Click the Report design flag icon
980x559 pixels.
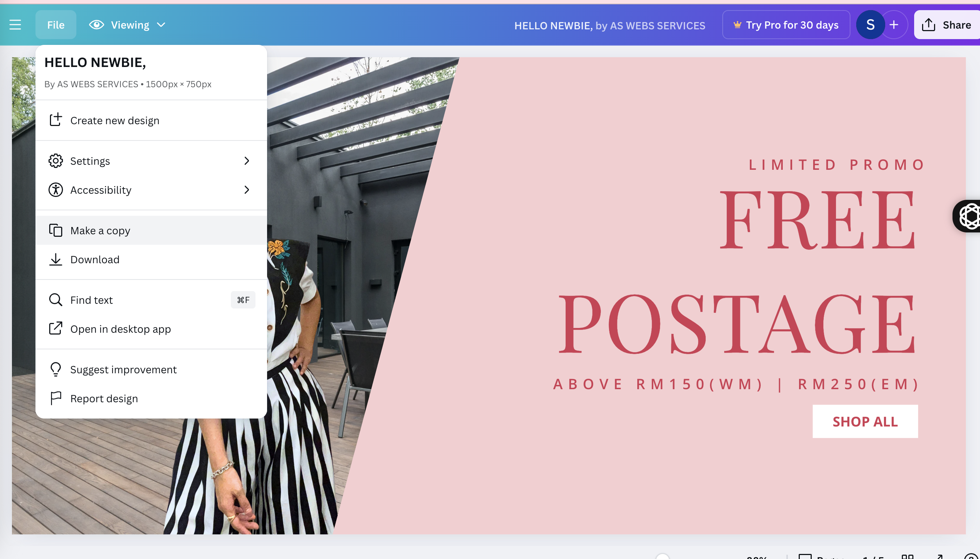click(x=56, y=398)
